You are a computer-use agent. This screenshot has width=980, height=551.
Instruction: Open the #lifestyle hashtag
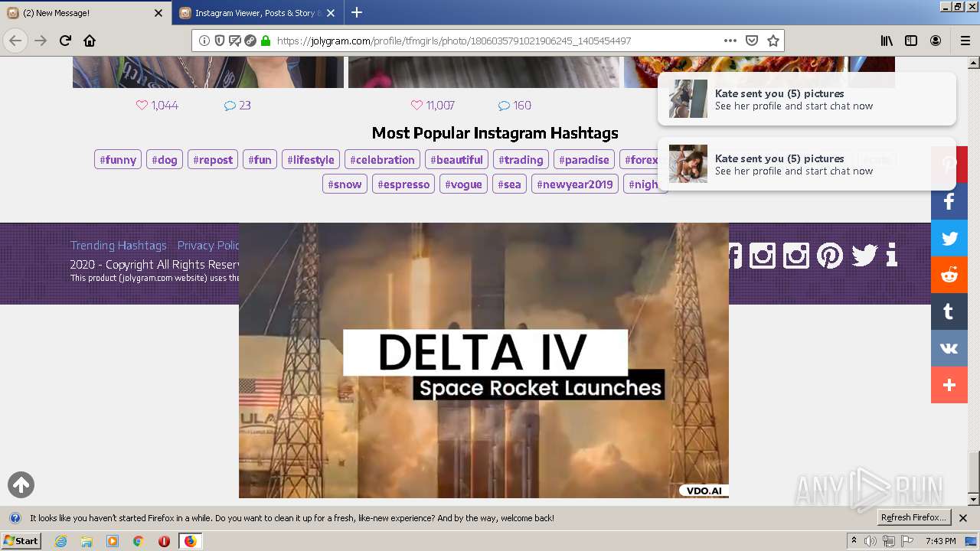point(311,160)
